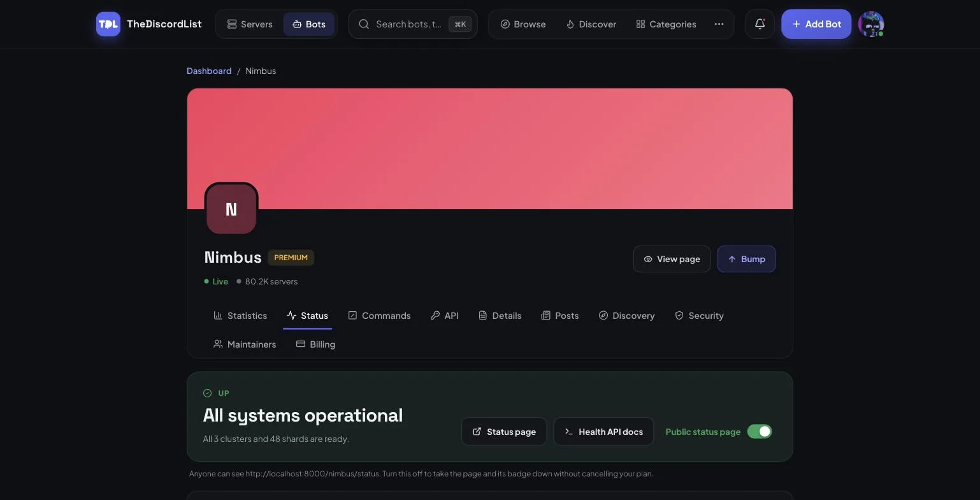The width and height of the screenshot is (980, 500).
Task: Go back to Dashboard breadcrumb
Action: pos(209,71)
